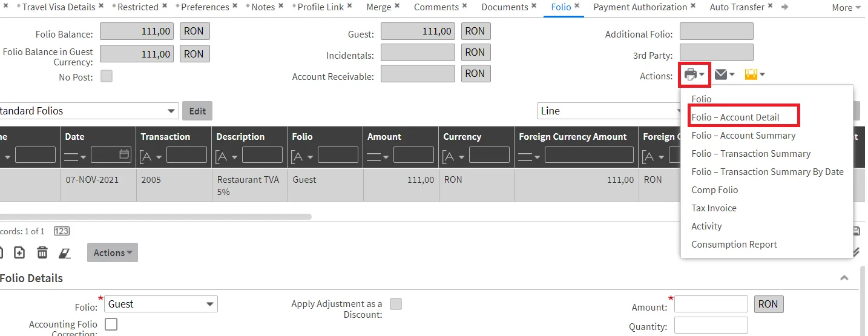The height and width of the screenshot is (336, 868).
Task: Select the plain Folio print option
Action: (702, 99)
